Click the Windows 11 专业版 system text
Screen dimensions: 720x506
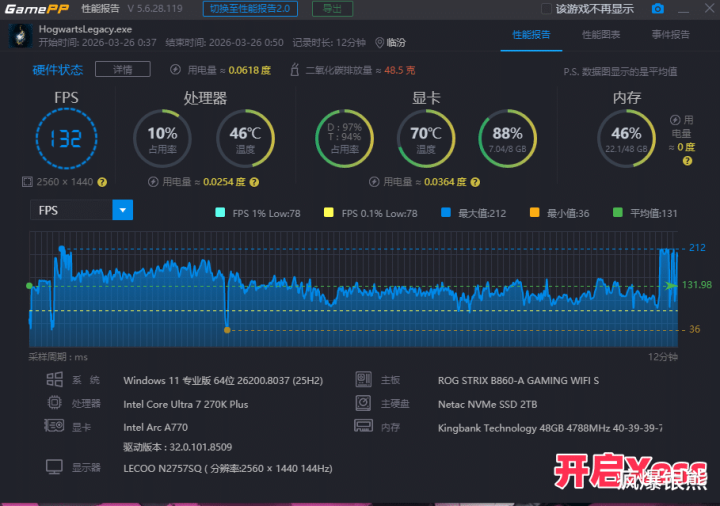click(x=223, y=381)
